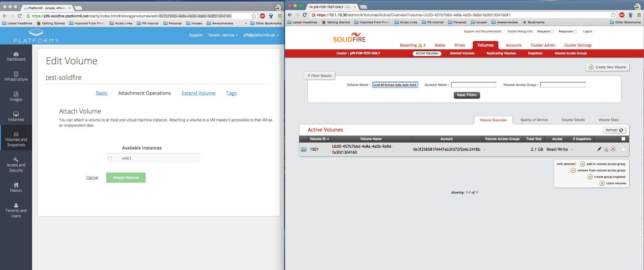Show more bookmarks in Platform9 window
644x270 pixels.
(246, 23)
